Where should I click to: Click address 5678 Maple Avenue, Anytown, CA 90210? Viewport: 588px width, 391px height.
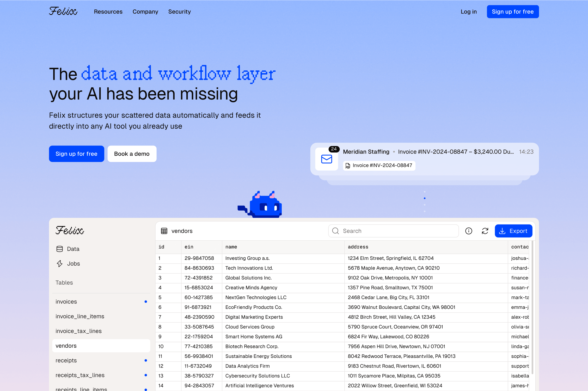pos(394,268)
